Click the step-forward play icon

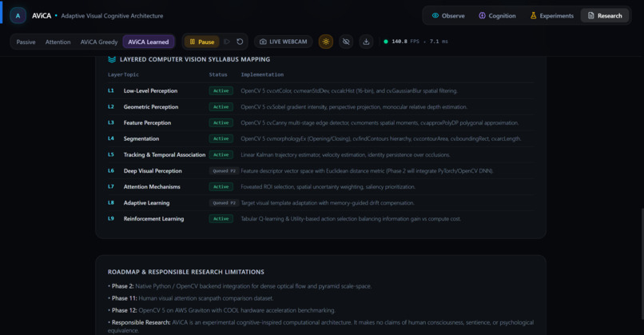227,42
